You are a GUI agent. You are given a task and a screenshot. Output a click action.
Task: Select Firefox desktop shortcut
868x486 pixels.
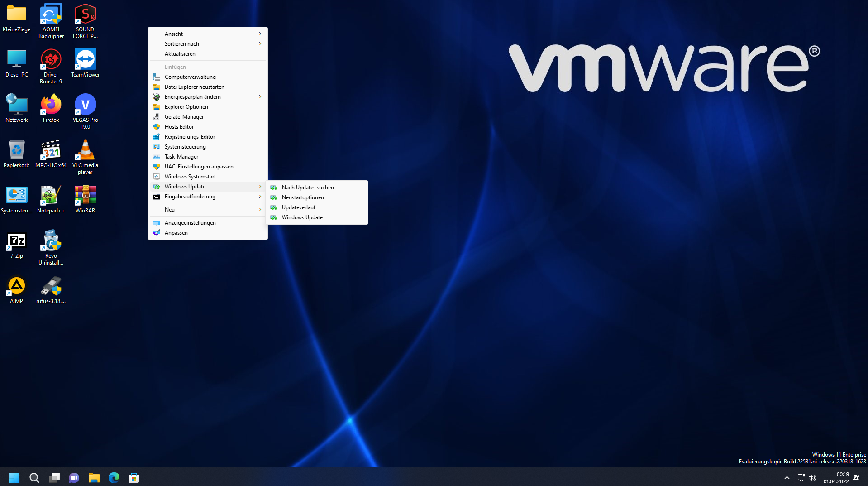(x=51, y=109)
